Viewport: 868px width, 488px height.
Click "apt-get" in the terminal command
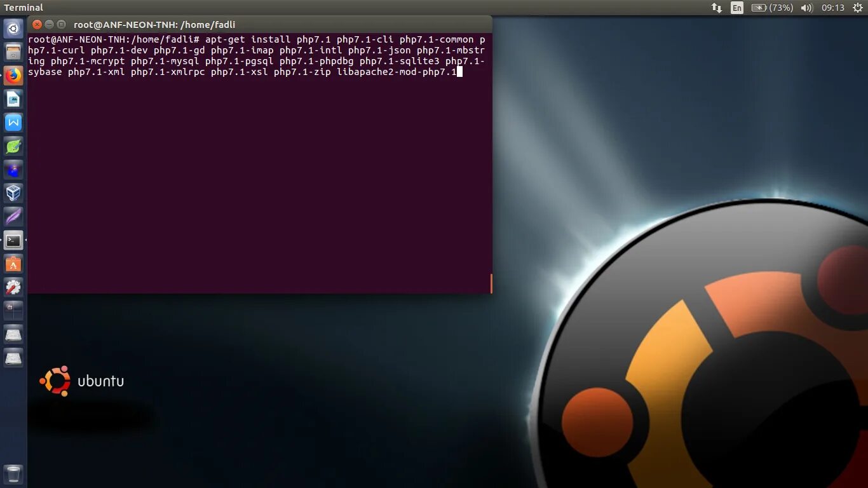pos(226,39)
